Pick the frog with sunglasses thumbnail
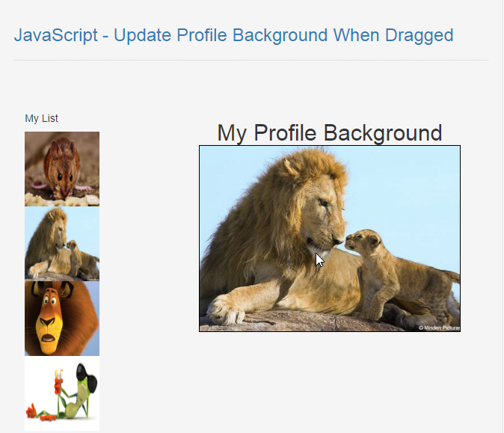This screenshot has height=433, width=504. (x=62, y=393)
